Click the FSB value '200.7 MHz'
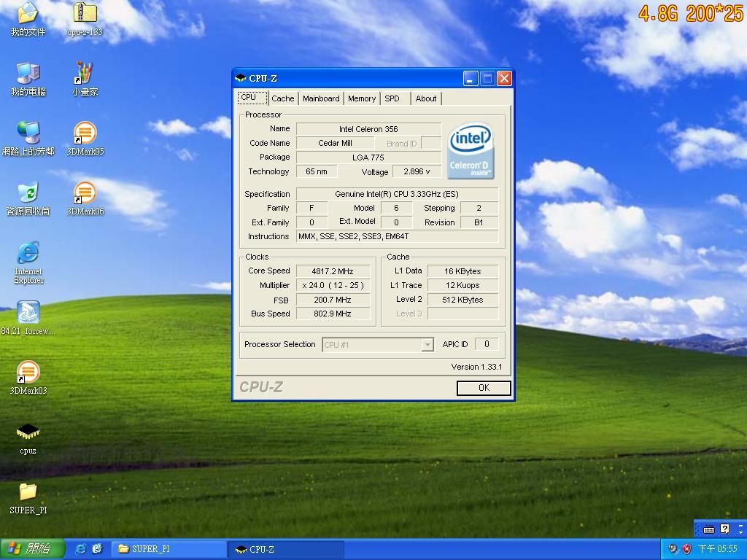 point(333,300)
